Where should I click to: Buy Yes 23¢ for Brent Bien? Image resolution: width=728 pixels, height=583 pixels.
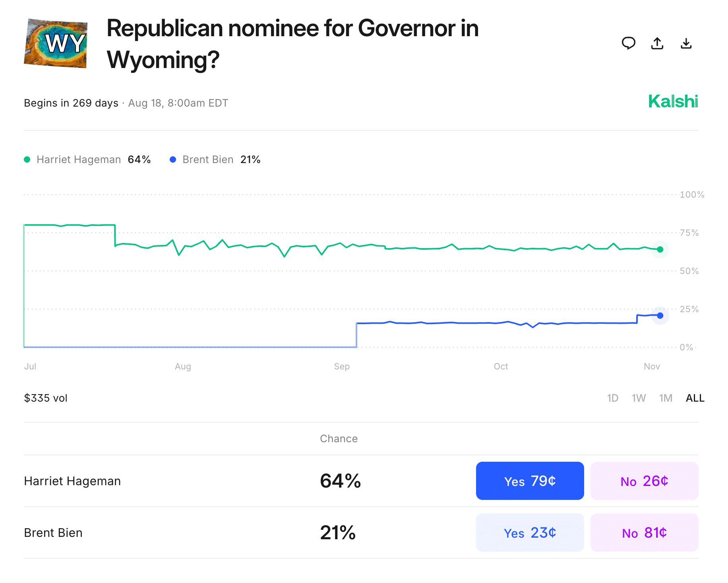coord(530,532)
